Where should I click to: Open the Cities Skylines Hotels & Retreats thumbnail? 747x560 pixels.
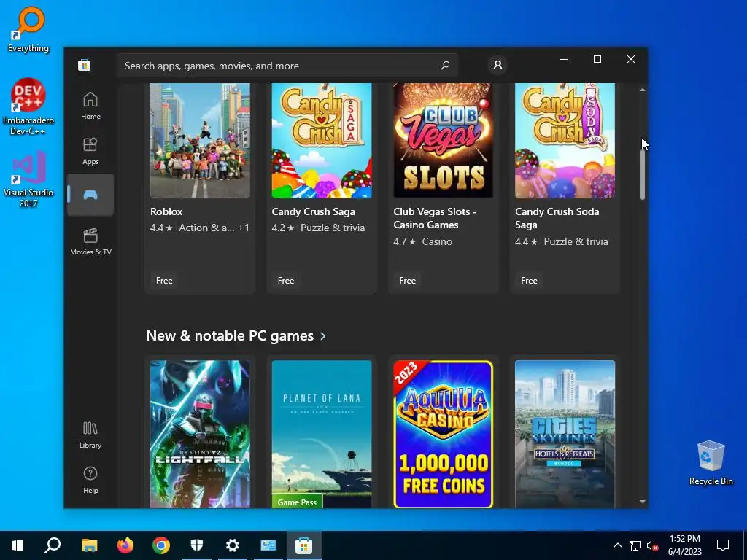[565, 434]
